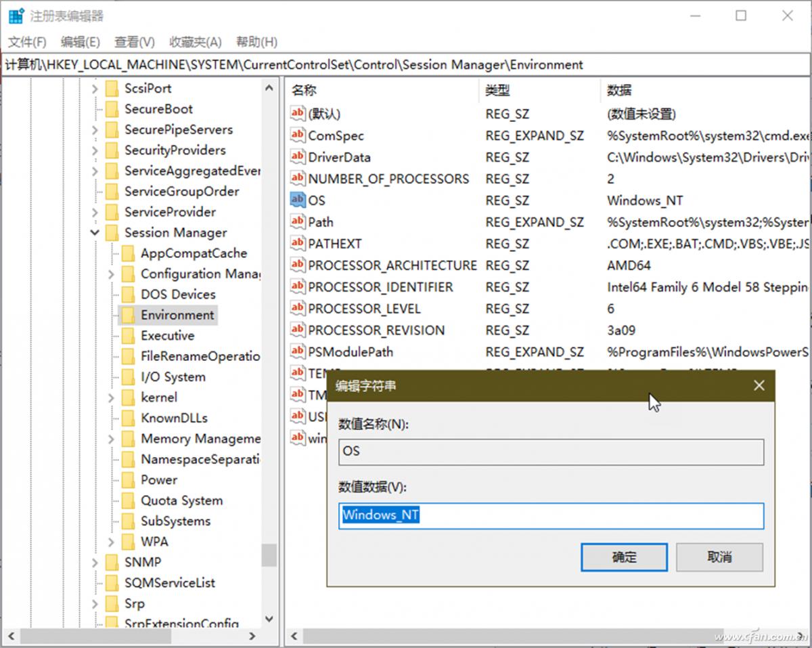Click the ab icon next to ComSpec
This screenshot has width=812, height=648.
click(x=297, y=135)
